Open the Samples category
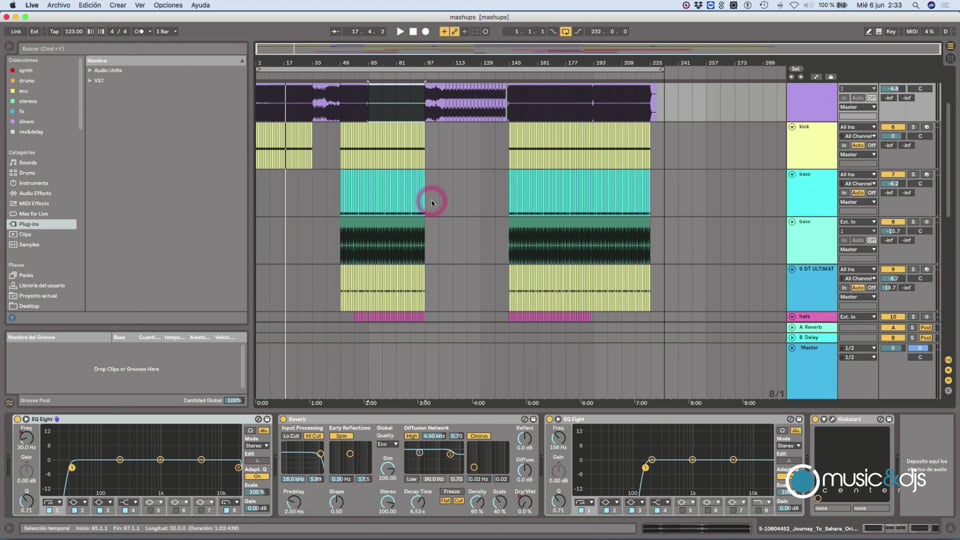The image size is (960, 540). [29, 245]
